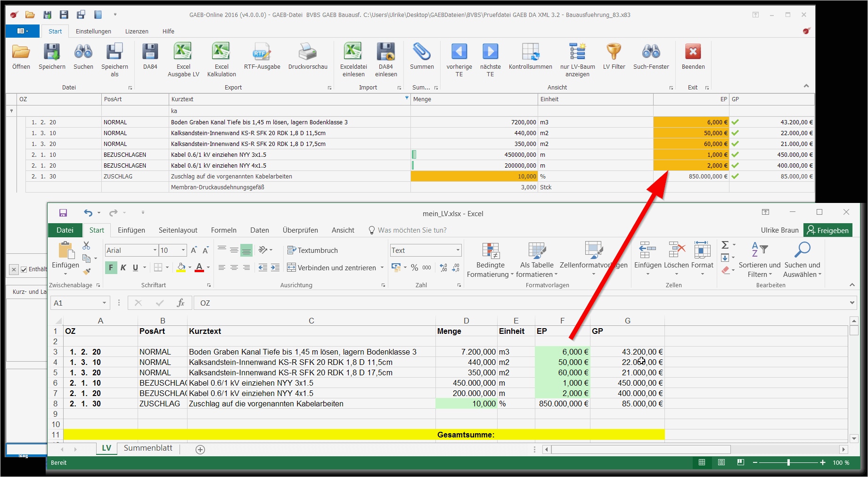
Task: Open the A1 name box dropdown
Action: coord(104,303)
